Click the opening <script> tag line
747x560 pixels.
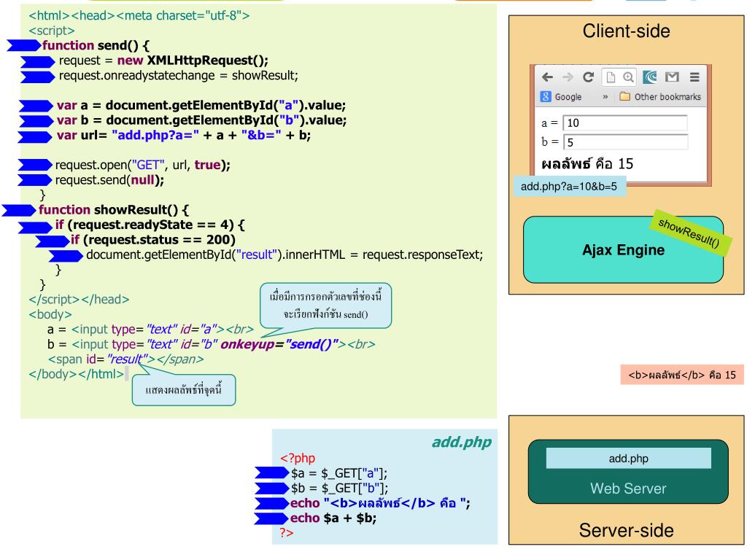pyautogui.click(x=52, y=31)
